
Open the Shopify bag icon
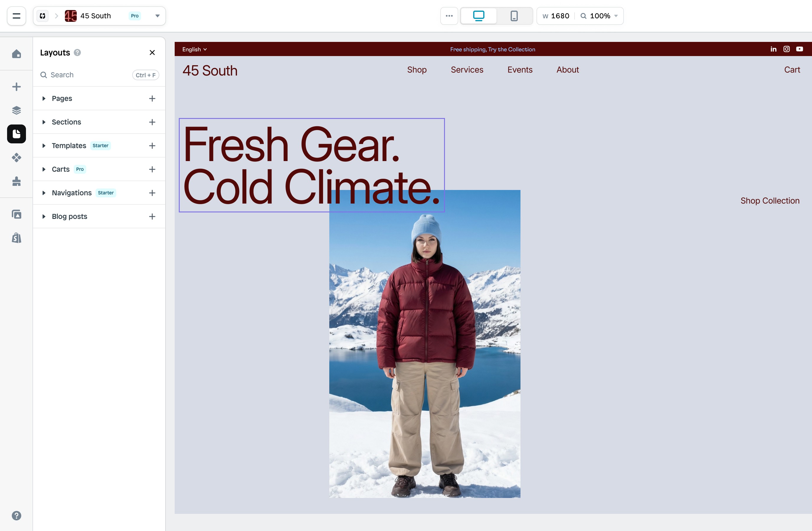(x=17, y=238)
